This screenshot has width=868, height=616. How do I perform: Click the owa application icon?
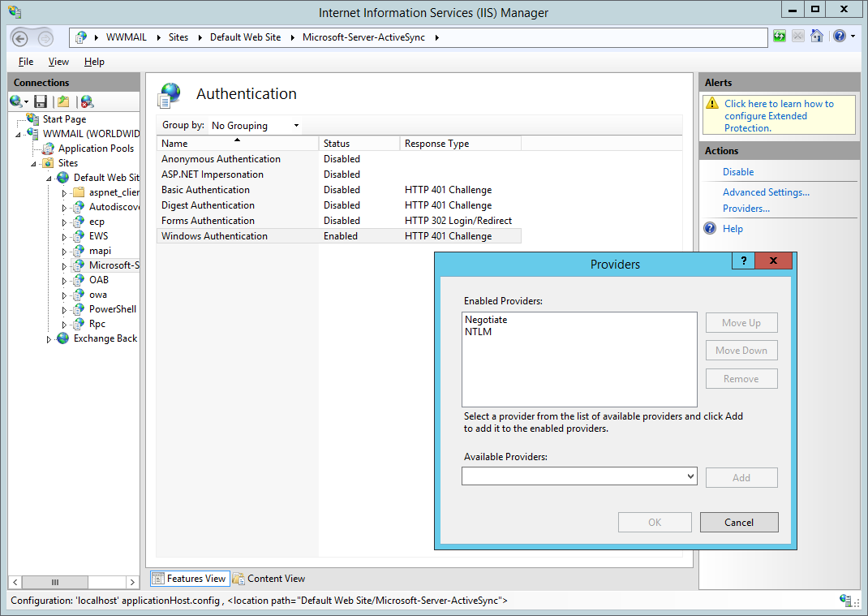tap(79, 295)
